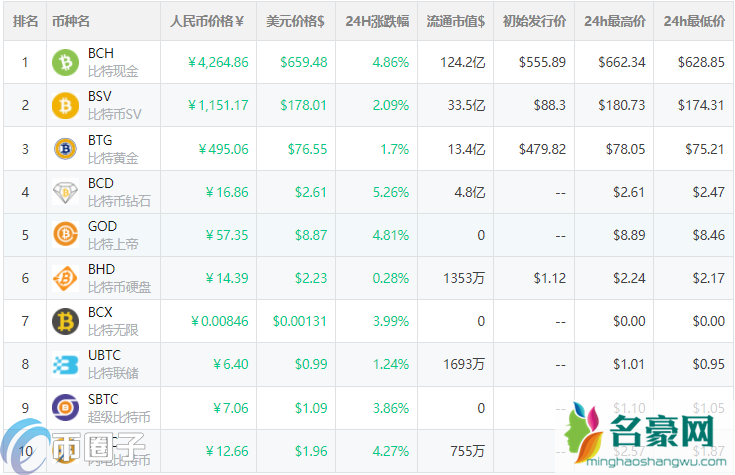
Task: Open the BHD 比特币硬盘 coin link
Action: [119, 278]
